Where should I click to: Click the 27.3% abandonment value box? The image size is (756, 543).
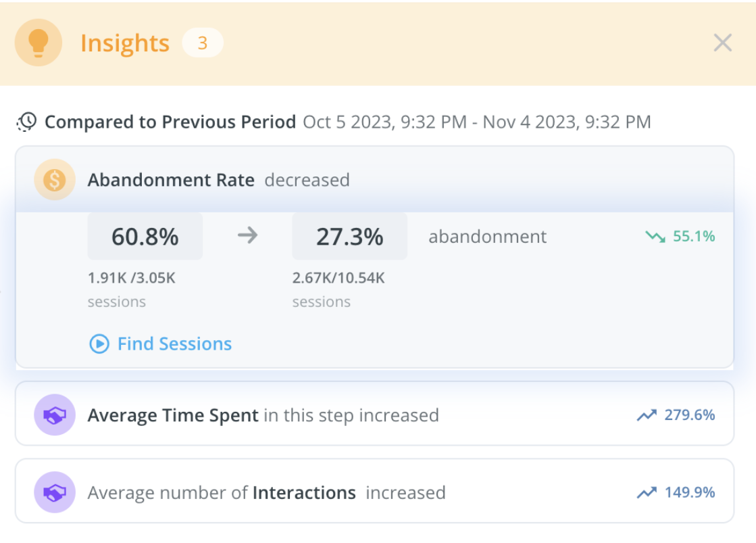349,236
